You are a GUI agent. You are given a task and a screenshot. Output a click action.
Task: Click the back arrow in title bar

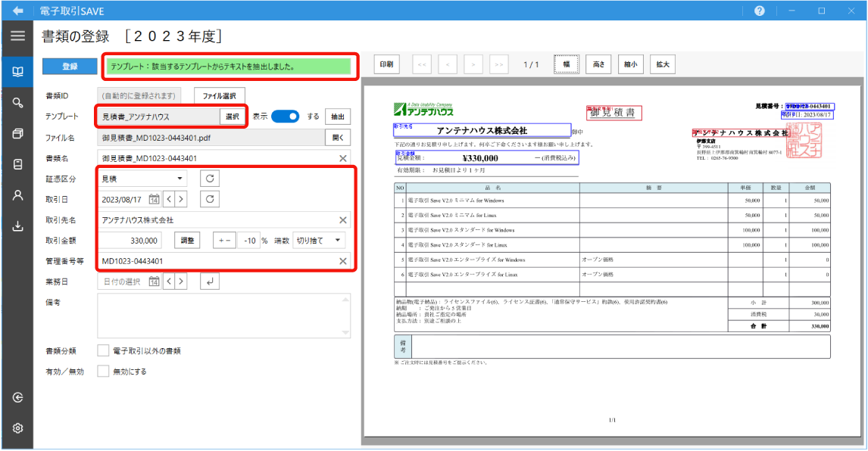click(x=17, y=11)
